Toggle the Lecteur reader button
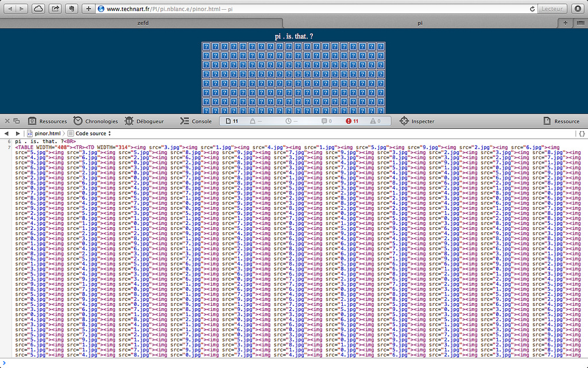This screenshot has width=588, height=368. [552, 9]
